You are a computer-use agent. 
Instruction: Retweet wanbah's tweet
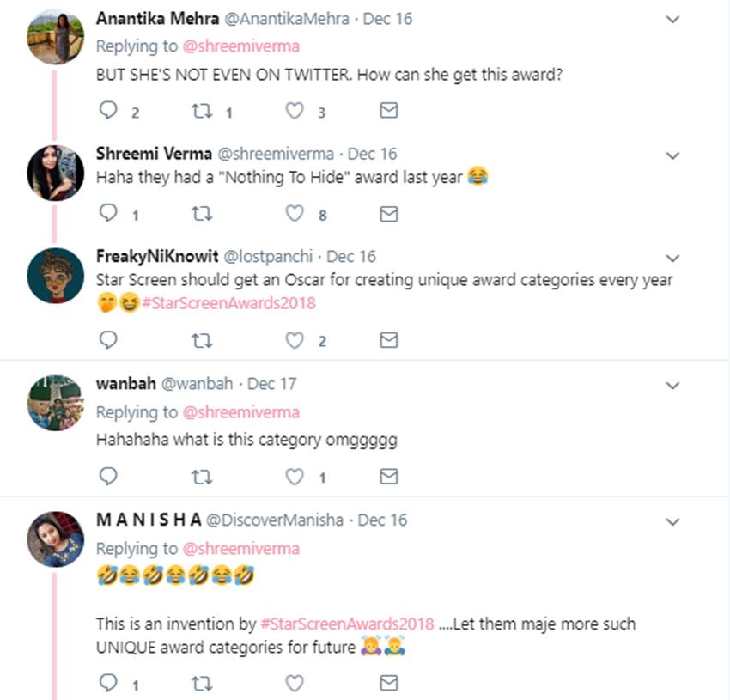click(x=201, y=476)
